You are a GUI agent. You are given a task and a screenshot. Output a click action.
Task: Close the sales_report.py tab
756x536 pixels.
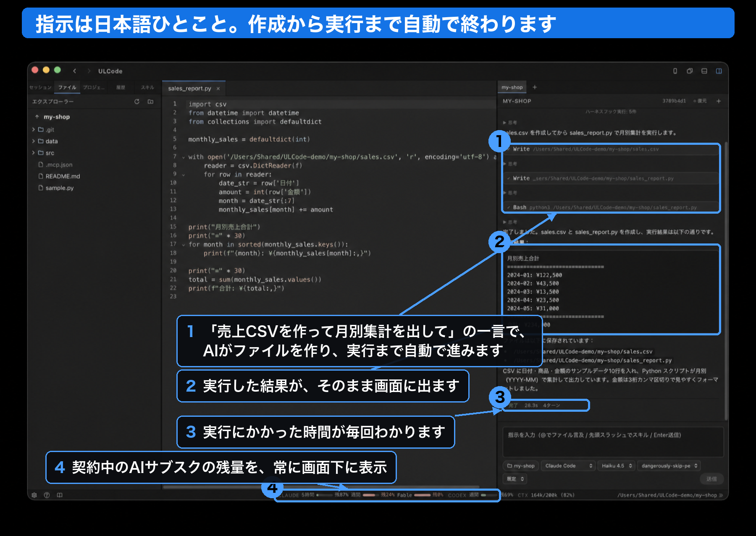tap(218, 89)
